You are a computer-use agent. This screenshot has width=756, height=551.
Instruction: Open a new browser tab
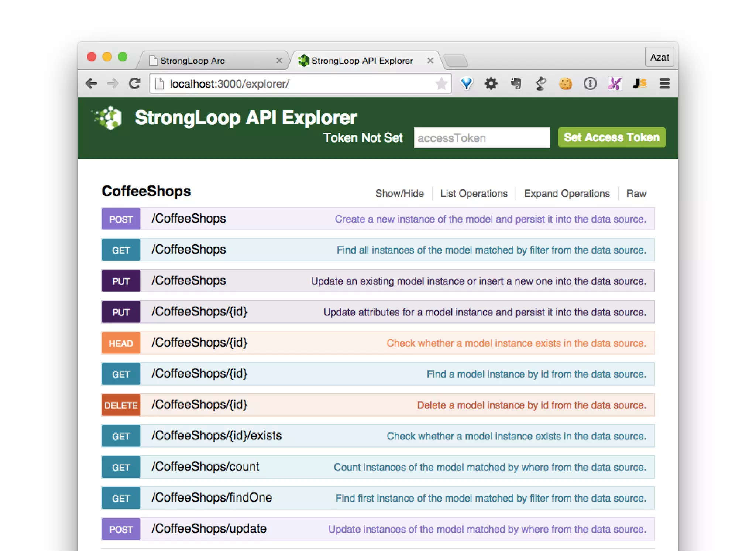[x=456, y=61]
